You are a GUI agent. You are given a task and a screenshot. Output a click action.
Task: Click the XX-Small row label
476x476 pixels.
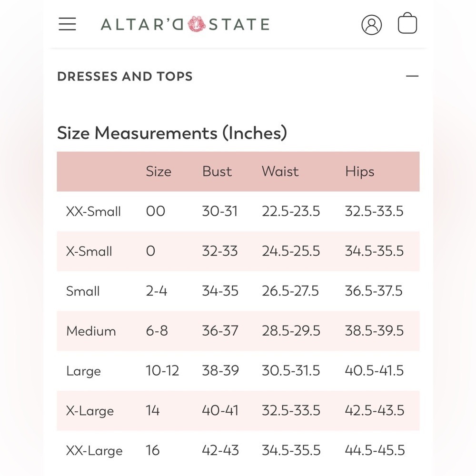tap(93, 211)
